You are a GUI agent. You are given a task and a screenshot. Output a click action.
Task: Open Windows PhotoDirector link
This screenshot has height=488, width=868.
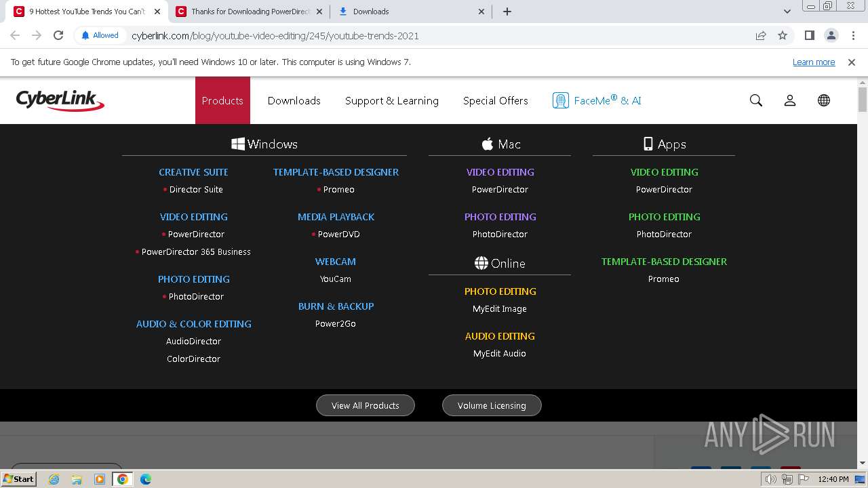(x=196, y=296)
